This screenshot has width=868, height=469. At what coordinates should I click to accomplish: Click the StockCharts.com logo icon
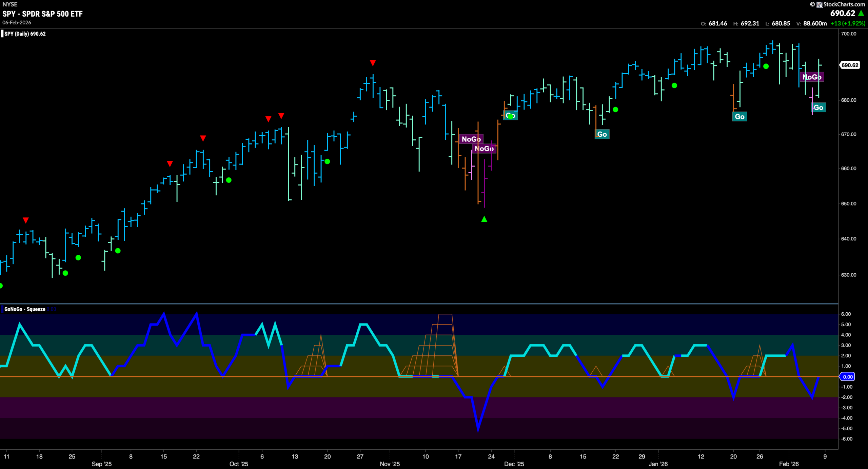click(x=819, y=4)
